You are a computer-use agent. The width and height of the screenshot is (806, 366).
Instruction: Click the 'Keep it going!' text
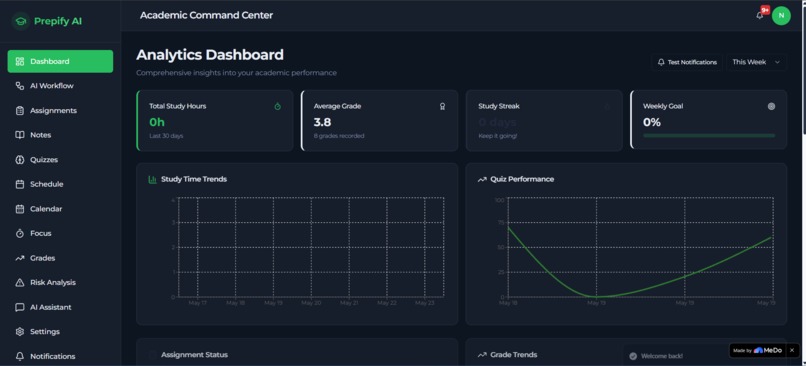[x=498, y=136]
